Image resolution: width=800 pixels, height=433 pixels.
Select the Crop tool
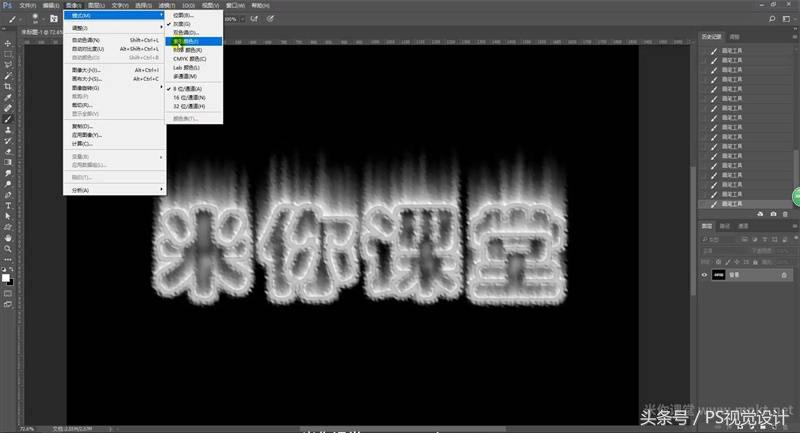click(8, 87)
